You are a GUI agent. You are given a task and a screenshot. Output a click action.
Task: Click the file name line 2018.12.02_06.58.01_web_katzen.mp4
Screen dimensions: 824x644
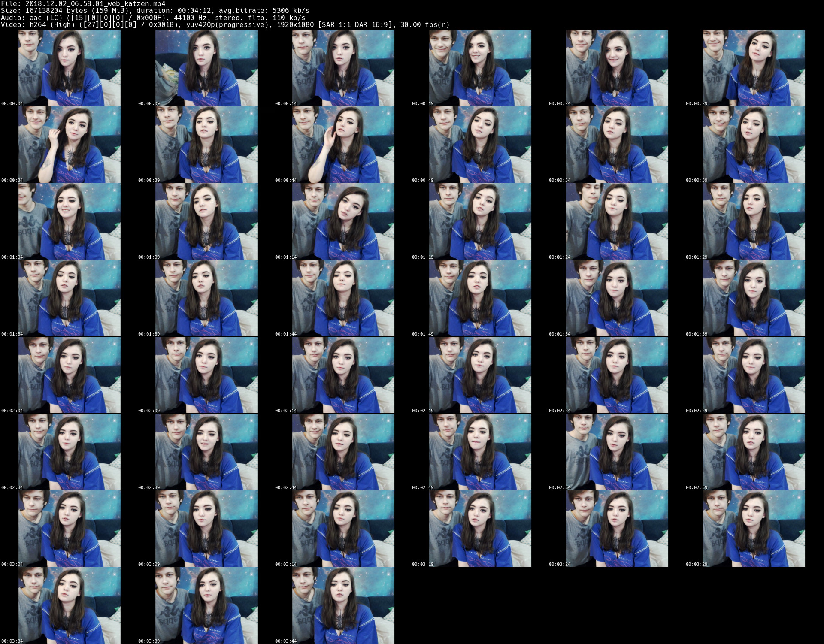pos(83,4)
